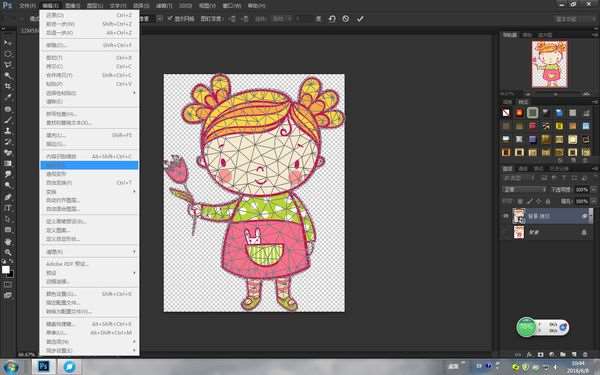Select the Clone Stamp tool
Viewport: 600px width, 375px height.
tap(8, 131)
